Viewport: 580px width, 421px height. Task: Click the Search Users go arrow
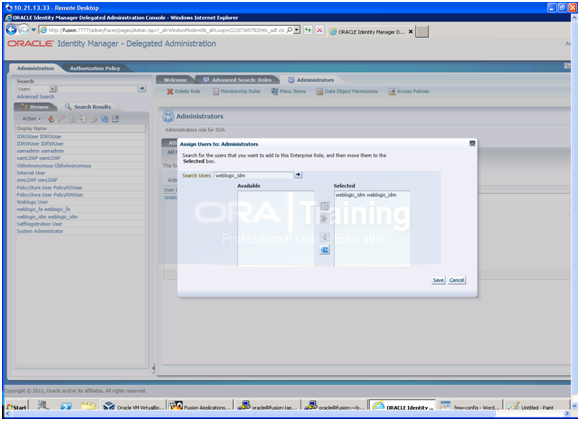pos(298,175)
